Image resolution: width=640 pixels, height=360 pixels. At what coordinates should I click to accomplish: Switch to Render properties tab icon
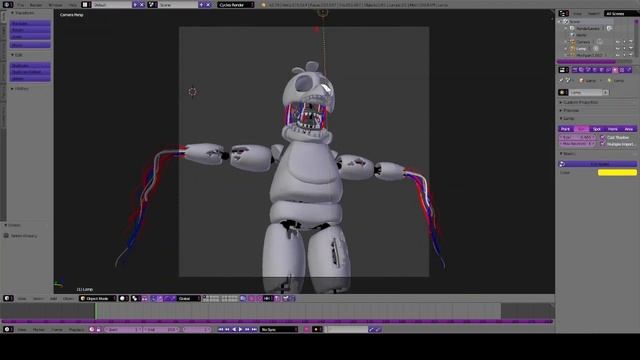click(x=575, y=70)
